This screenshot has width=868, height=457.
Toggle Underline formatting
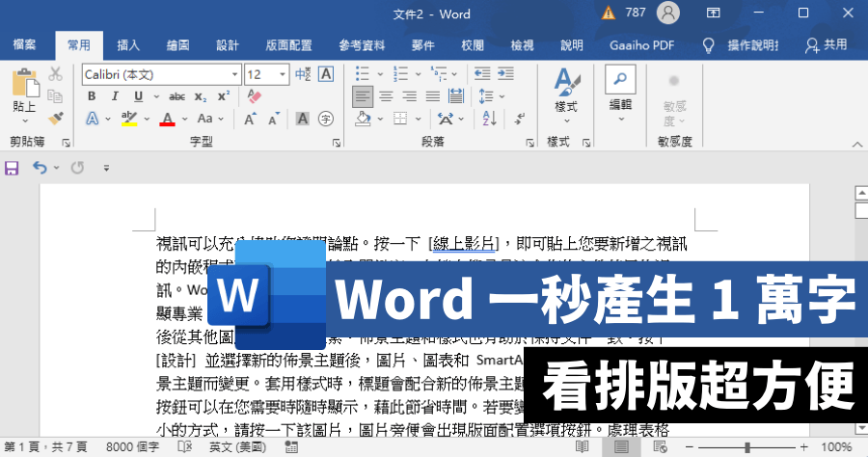point(138,96)
